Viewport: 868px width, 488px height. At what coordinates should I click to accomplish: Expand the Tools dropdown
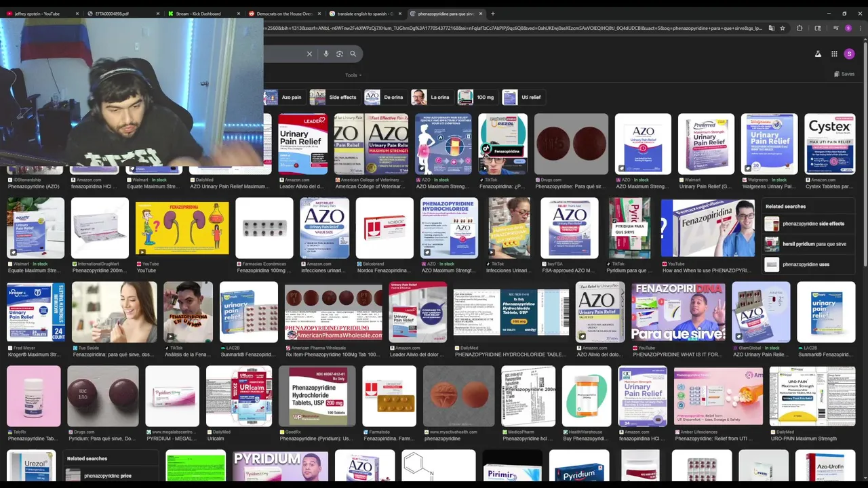(x=353, y=75)
